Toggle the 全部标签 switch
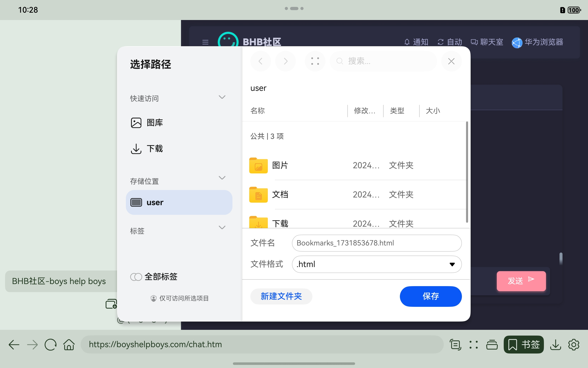The image size is (588, 368). coord(136,277)
